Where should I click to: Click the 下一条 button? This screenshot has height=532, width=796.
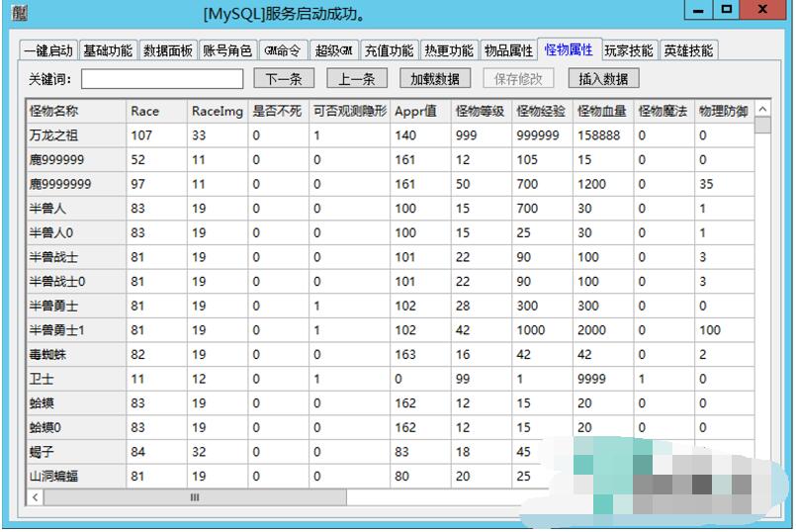[284, 79]
